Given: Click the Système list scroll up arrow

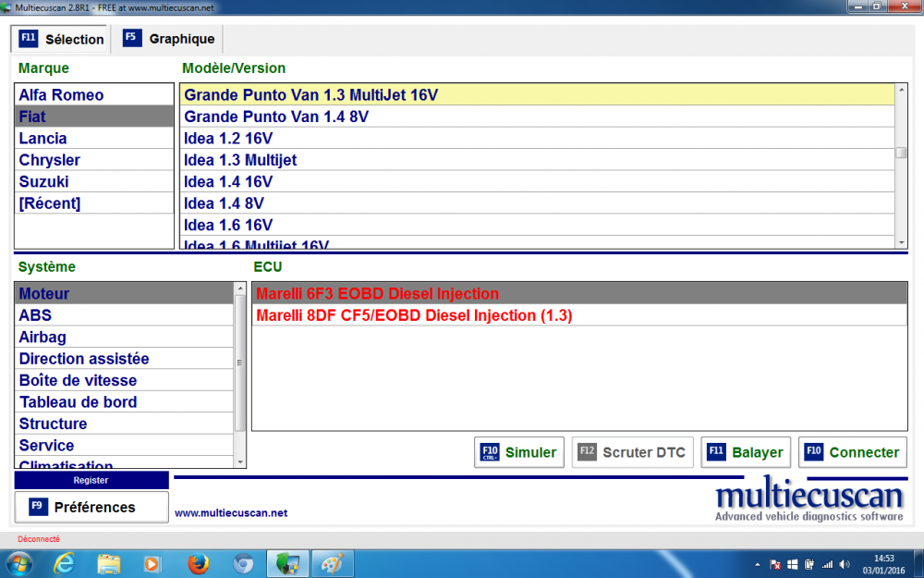Looking at the screenshot, I should pos(240,289).
